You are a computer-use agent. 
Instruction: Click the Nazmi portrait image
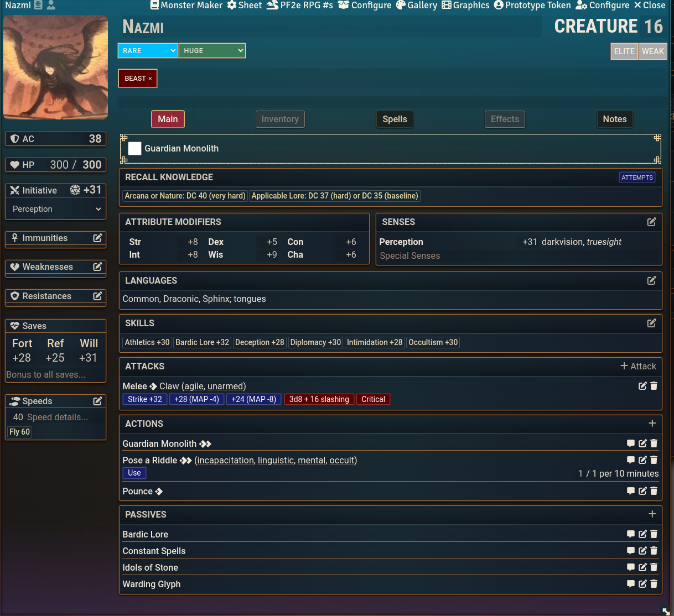55,67
